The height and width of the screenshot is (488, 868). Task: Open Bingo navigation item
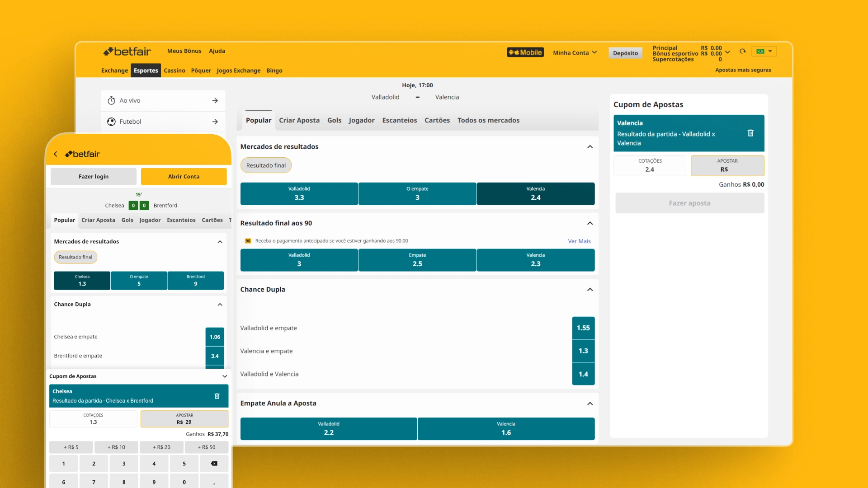(x=274, y=70)
